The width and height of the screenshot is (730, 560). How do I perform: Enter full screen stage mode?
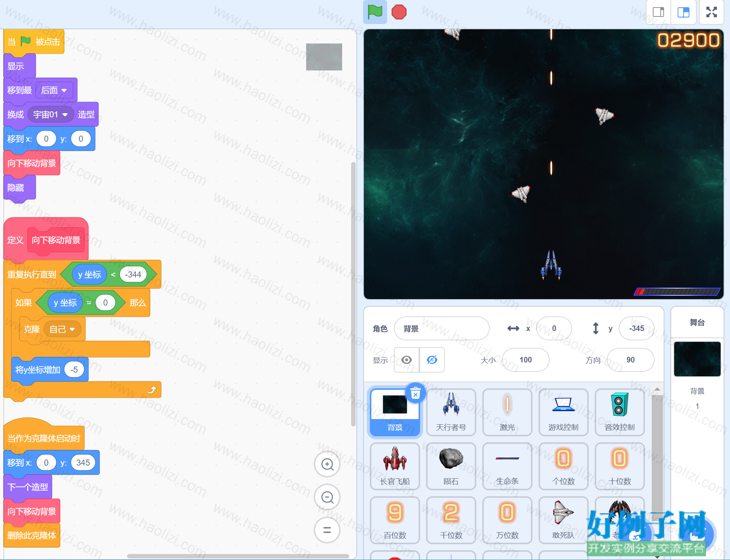[712, 12]
